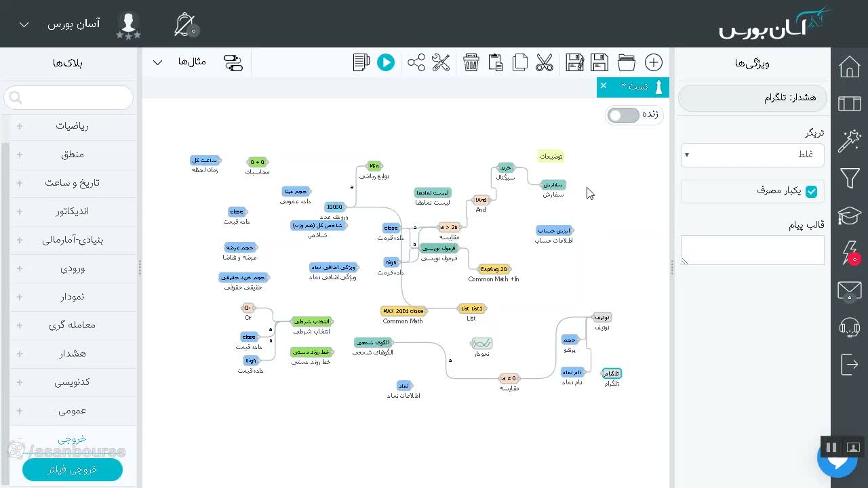This screenshot has width=868, height=488.
Task: Uncheck the یکبار مصرف checkbox
Action: 811,191
